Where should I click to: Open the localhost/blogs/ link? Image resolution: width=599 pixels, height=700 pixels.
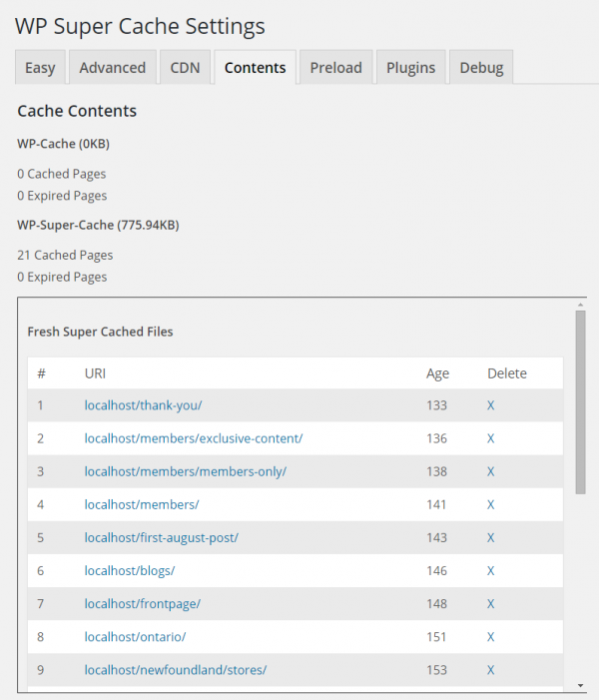tap(130, 570)
